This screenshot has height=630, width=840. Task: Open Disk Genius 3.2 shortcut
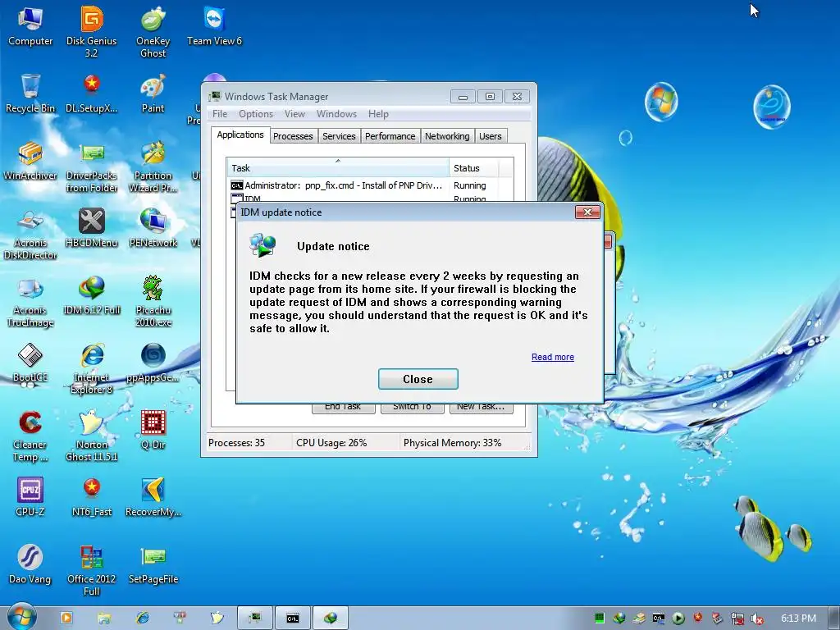tap(92, 32)
